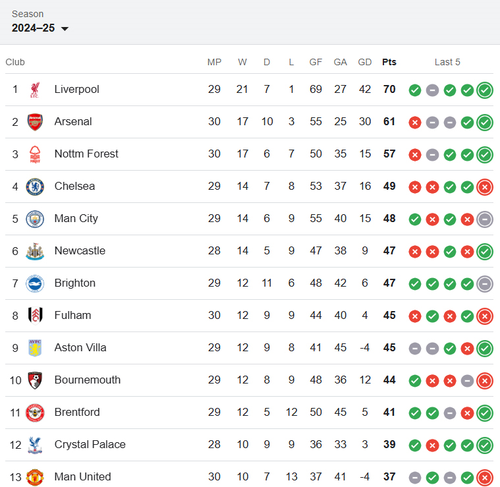The image size is (500, 487).
Task: Select the Brighton table row
Action: [249, 283]
